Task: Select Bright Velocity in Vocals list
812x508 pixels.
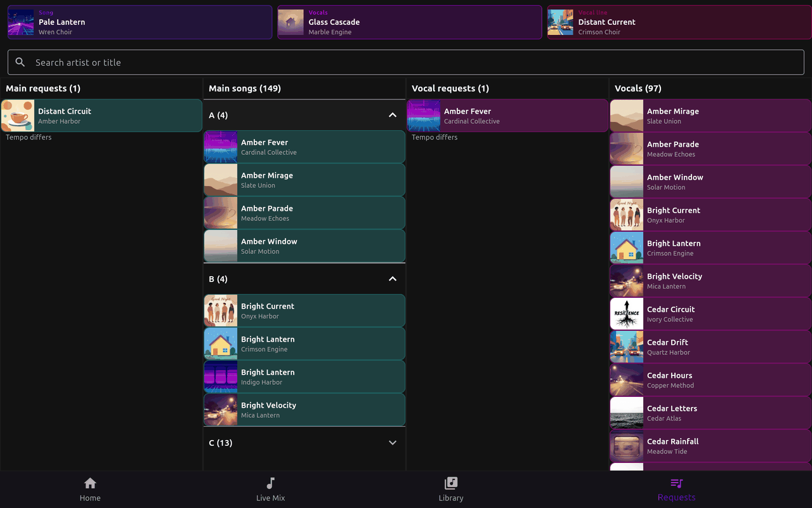Action: point(710,281)
